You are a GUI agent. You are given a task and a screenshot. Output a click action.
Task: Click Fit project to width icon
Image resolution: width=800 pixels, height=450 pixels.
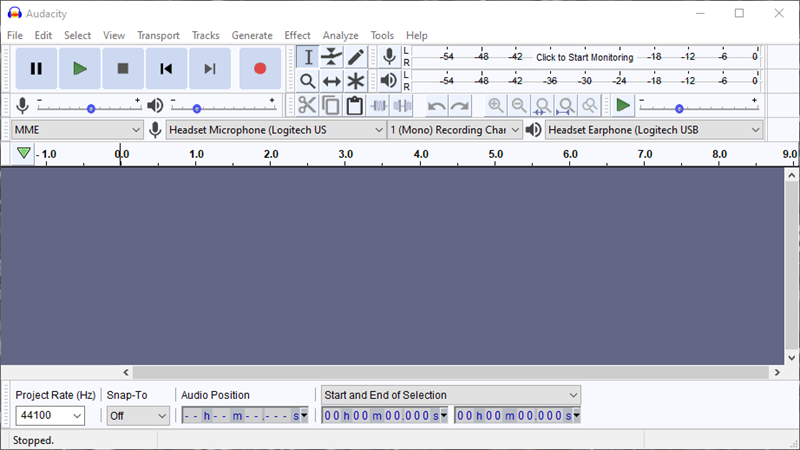[x=566, y=106]
